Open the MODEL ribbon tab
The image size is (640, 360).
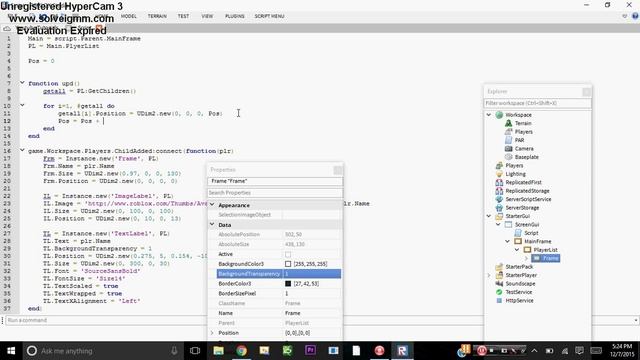click(x=129, y=16)
